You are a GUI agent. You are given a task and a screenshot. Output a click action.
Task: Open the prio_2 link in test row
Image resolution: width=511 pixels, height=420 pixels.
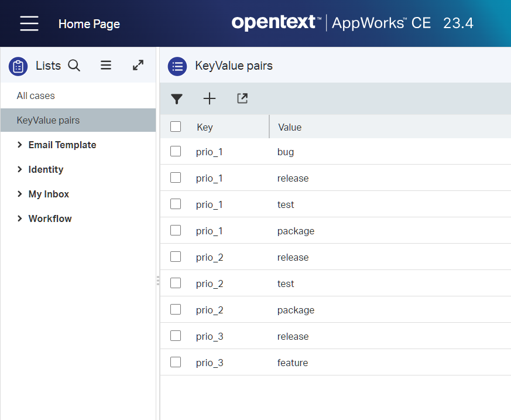pyautogui.click(x=210, y=284)
